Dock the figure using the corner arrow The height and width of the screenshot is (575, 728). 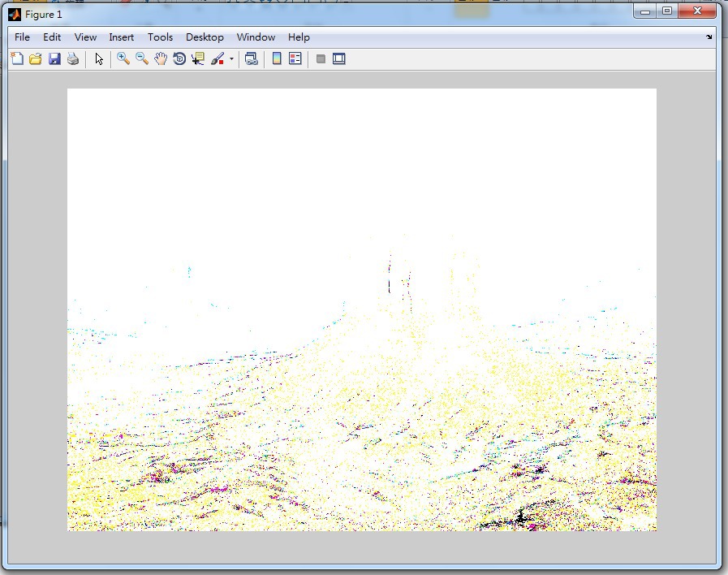709,37
